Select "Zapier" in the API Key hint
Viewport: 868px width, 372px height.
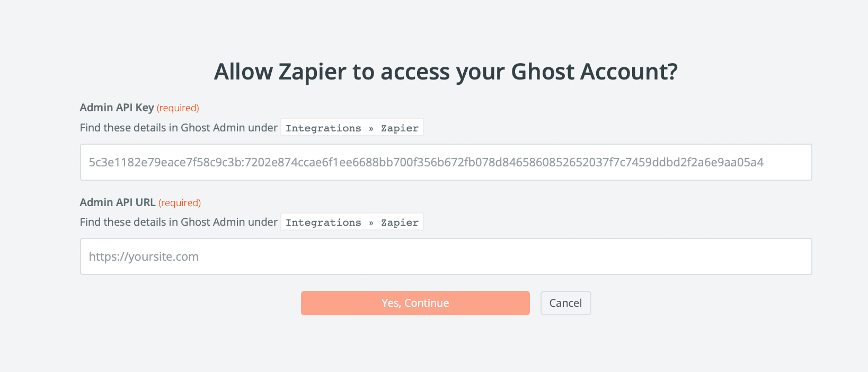(400, 128)
